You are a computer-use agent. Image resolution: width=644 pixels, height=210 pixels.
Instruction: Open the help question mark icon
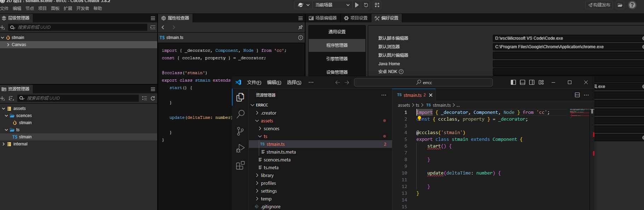632,5
